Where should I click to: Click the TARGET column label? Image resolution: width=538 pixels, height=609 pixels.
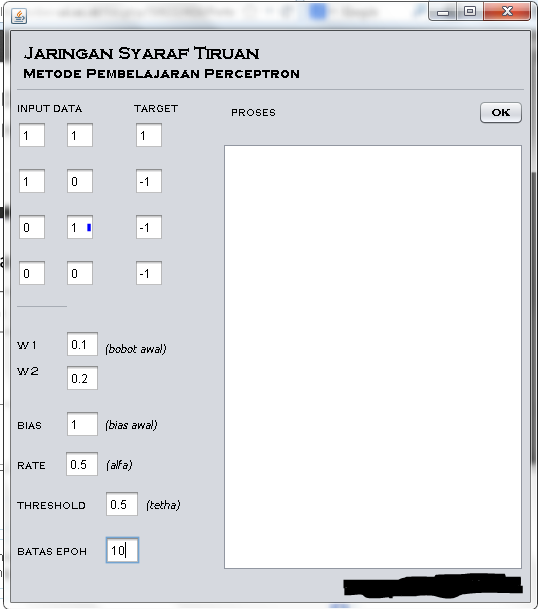pos(156,108)
